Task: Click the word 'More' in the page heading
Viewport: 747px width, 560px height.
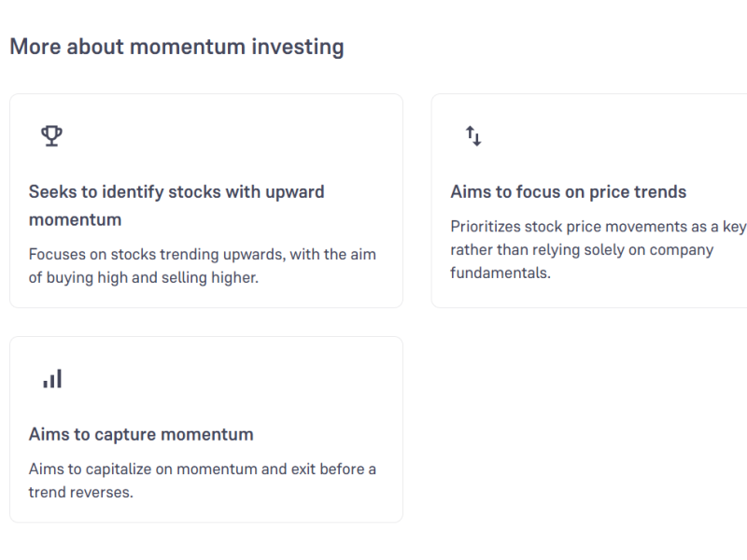Action: [x=35, y=47]
